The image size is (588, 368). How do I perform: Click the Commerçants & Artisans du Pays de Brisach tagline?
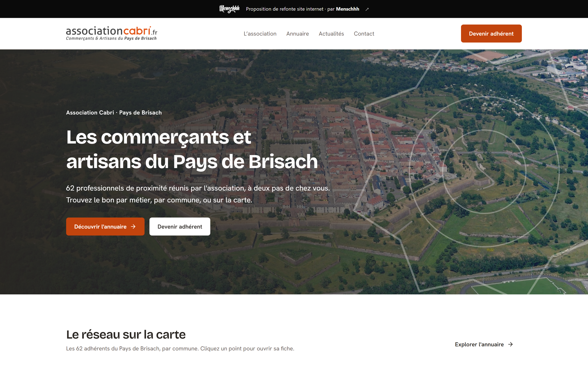tap(111, 38)
